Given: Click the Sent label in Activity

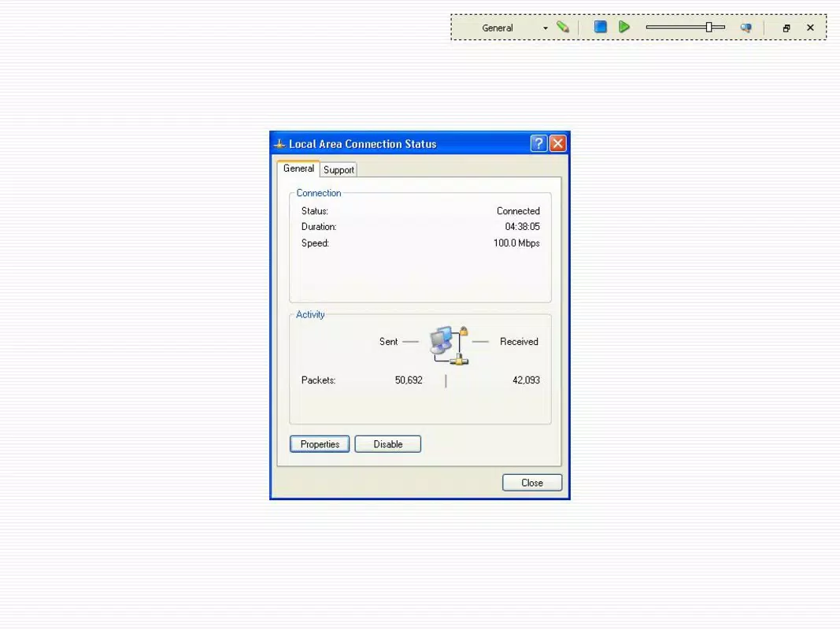Looking at the screenshot, I should (388, 342).
